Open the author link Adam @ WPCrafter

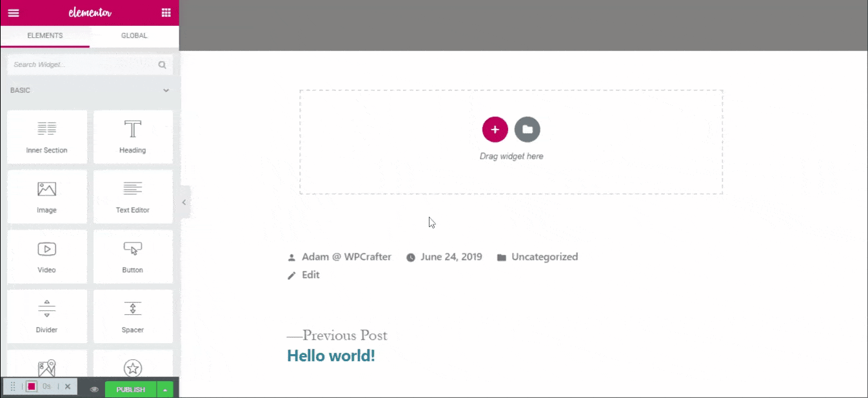click(346, 257)
